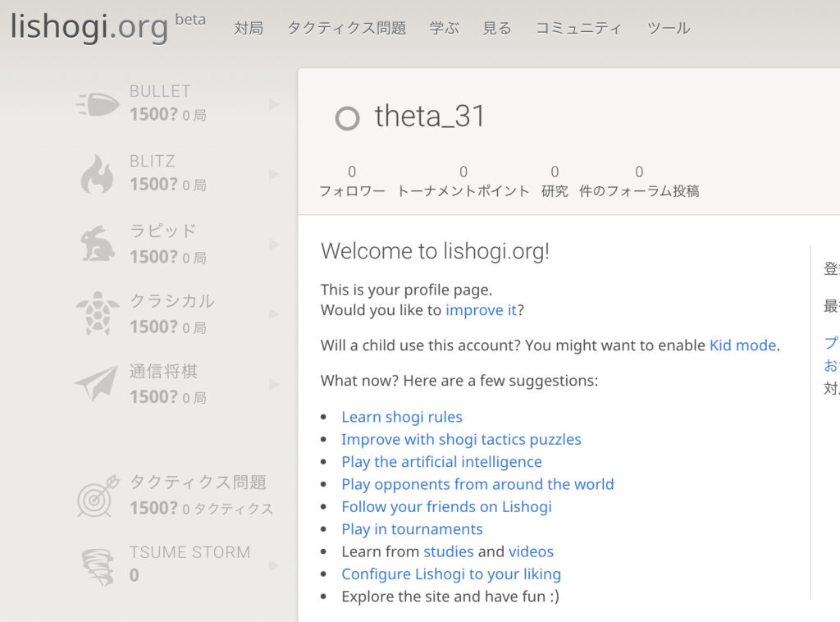View the フォロワー count

352,181
